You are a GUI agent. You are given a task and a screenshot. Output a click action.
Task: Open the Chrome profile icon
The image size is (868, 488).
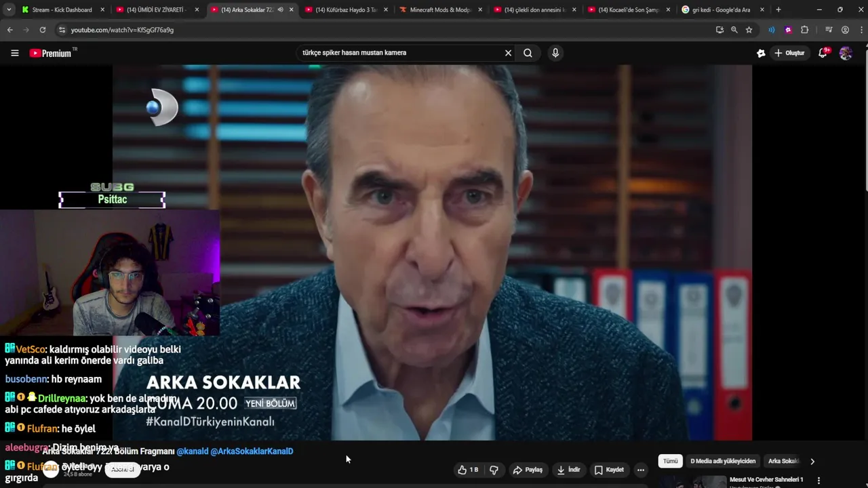click(x=845, y=30)
